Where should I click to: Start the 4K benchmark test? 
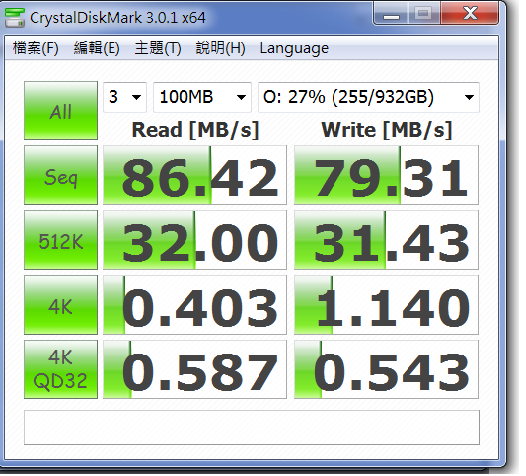[x=61, y=305]
